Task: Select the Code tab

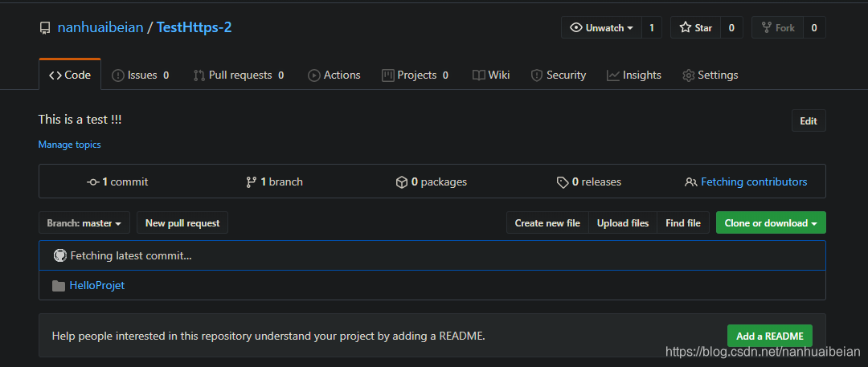Action: (70, 75)
